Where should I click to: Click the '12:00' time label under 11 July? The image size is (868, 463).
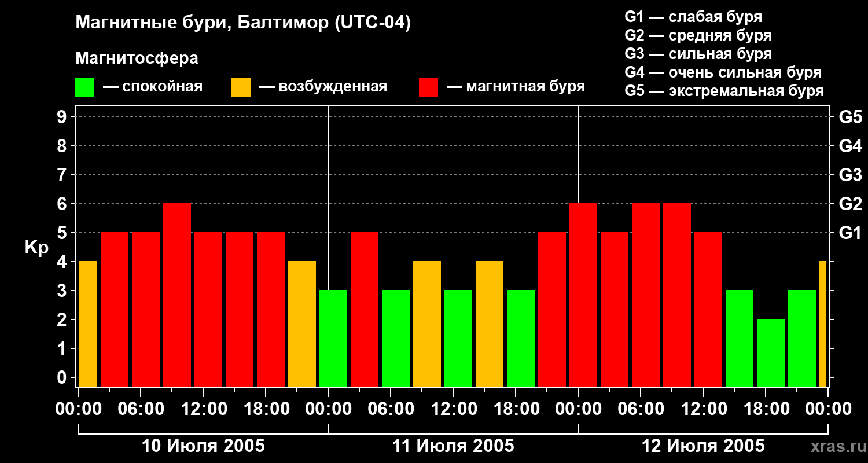(x=453, y=409)
